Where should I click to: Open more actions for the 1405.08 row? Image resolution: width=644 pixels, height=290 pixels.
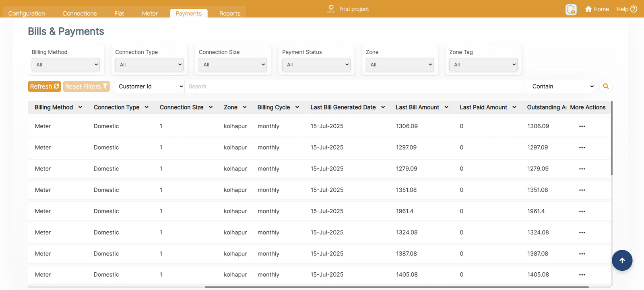pos(582,275)
